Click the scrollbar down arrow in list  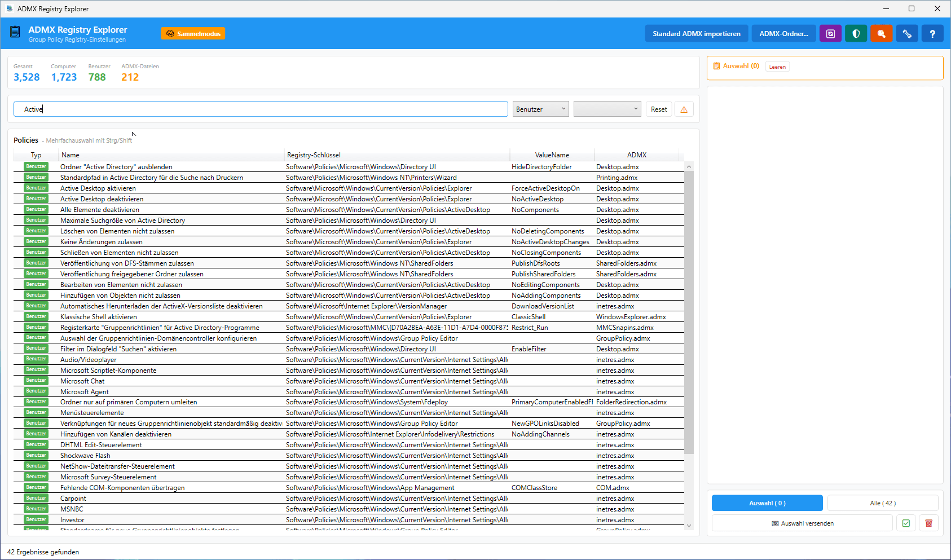coord(689,526)
